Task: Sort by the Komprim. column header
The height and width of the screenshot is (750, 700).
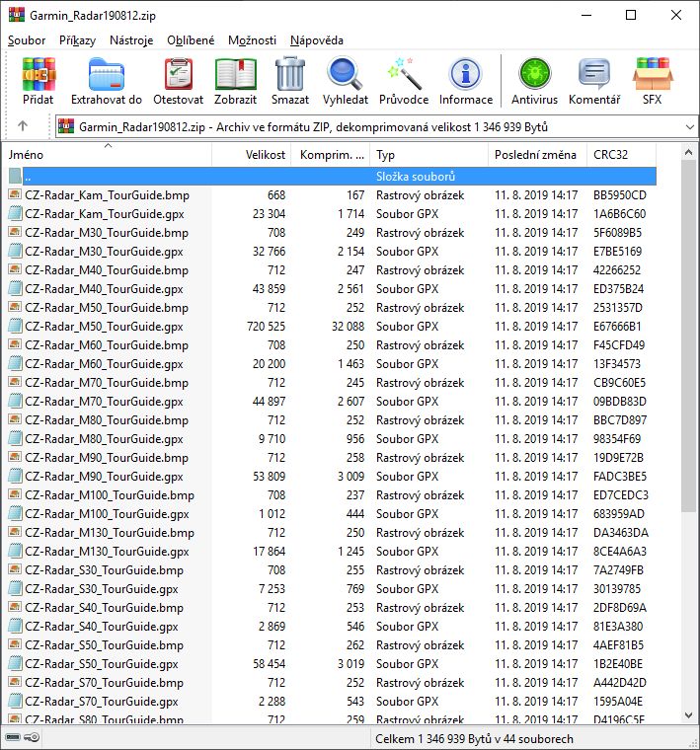Action: pyautogui.click(x=330, y=155)
